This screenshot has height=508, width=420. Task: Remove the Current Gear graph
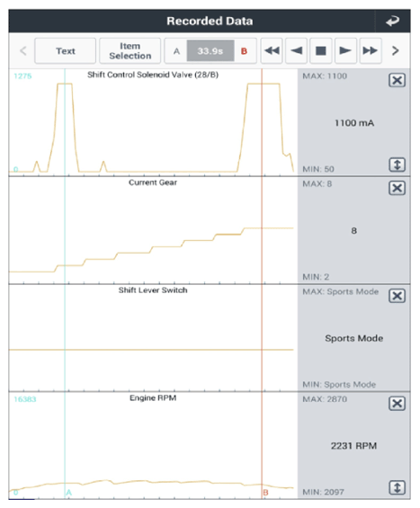point(397,188)
